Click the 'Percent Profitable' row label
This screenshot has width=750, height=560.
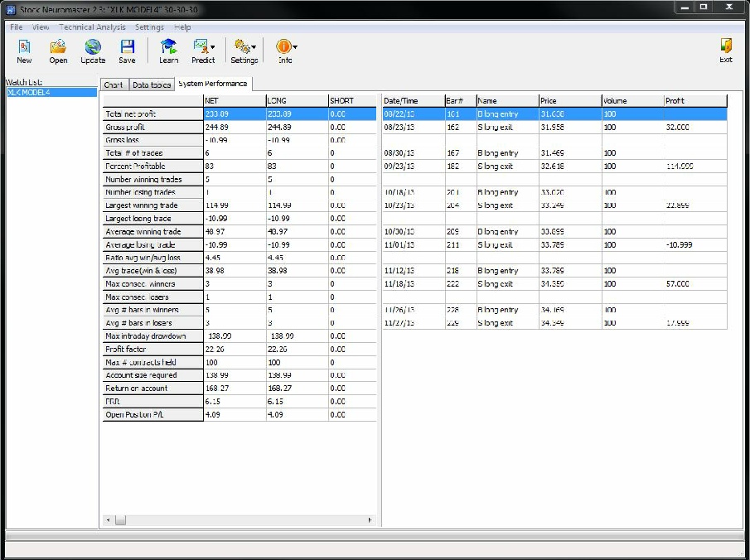(x=153, y=167)
